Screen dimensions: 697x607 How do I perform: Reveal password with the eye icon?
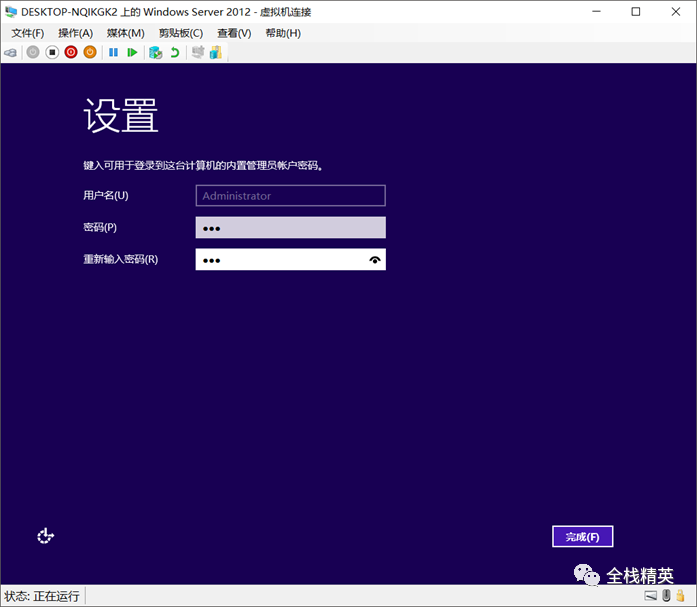375,260
